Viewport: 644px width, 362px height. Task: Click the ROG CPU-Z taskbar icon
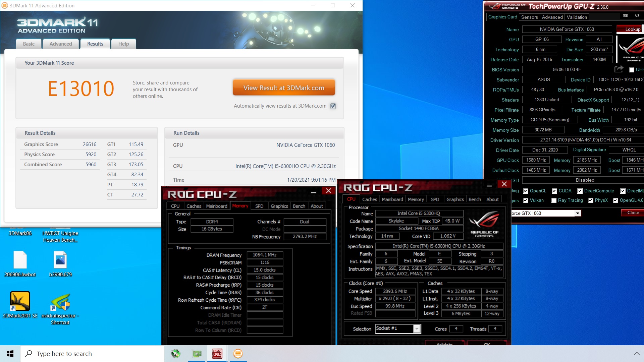pyautogui.click(x=217, y=354)
